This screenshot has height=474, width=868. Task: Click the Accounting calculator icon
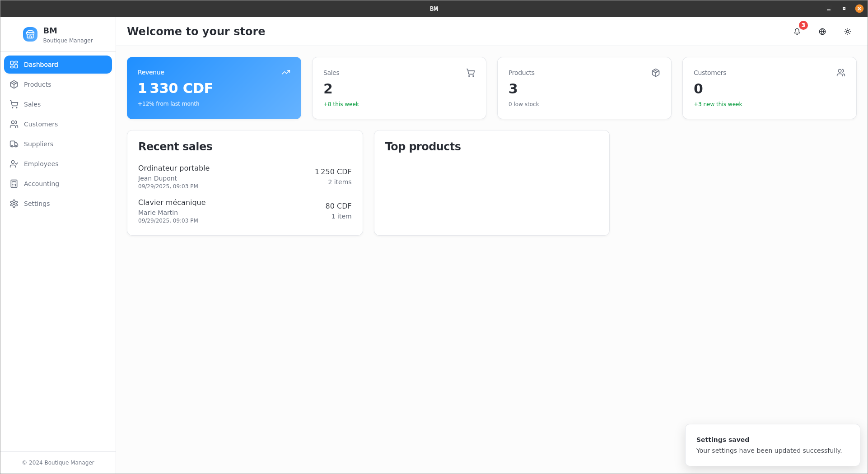point(14,184)
